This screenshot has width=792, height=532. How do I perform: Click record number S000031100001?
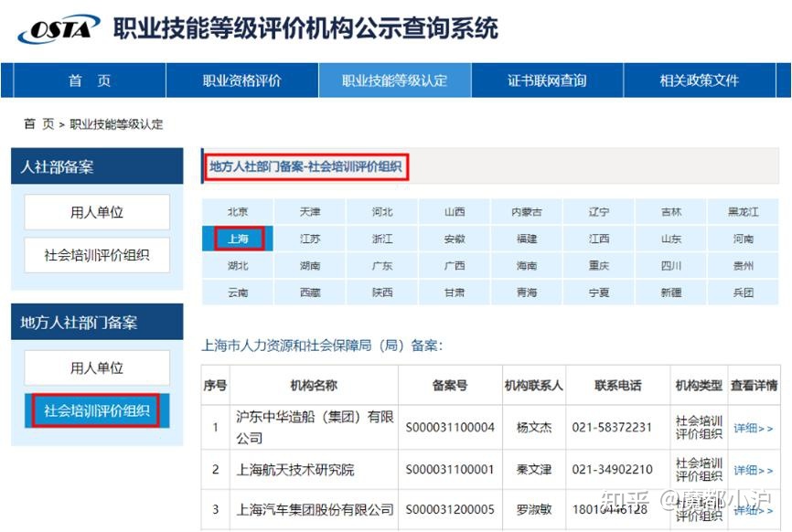point(450,470)
